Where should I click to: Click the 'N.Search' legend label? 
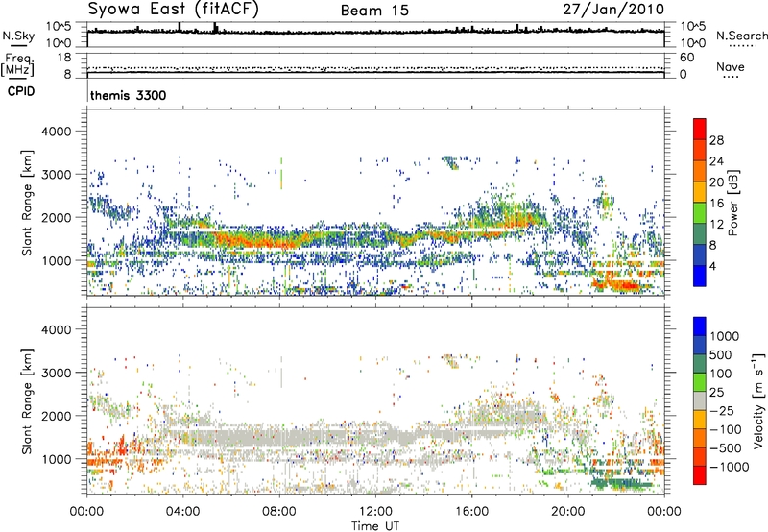pyautogui.click(x=741, y=36)
